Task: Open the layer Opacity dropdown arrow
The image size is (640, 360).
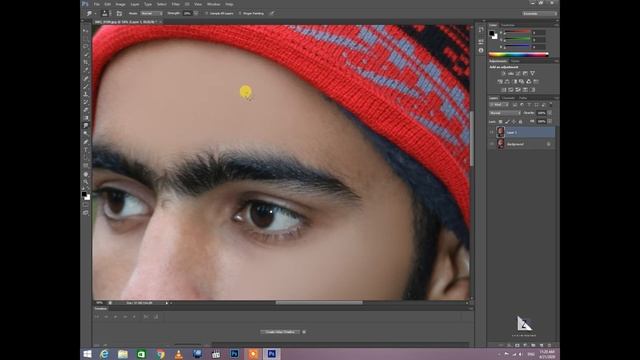Action: tap(550, 113)
